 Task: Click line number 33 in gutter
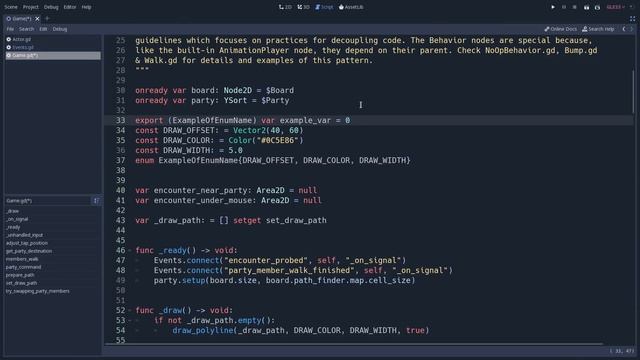(x=120, y=120)
